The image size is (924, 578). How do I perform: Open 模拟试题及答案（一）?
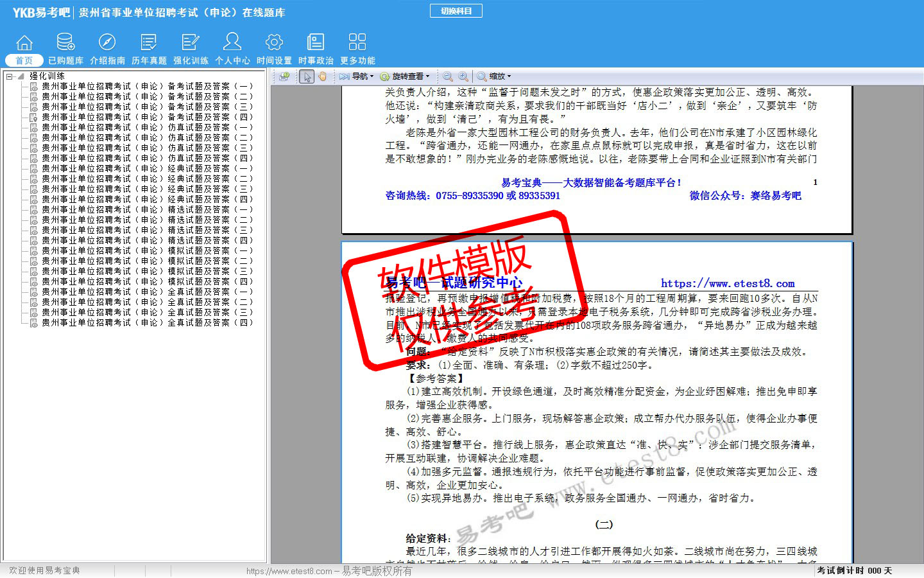(148, 250)
